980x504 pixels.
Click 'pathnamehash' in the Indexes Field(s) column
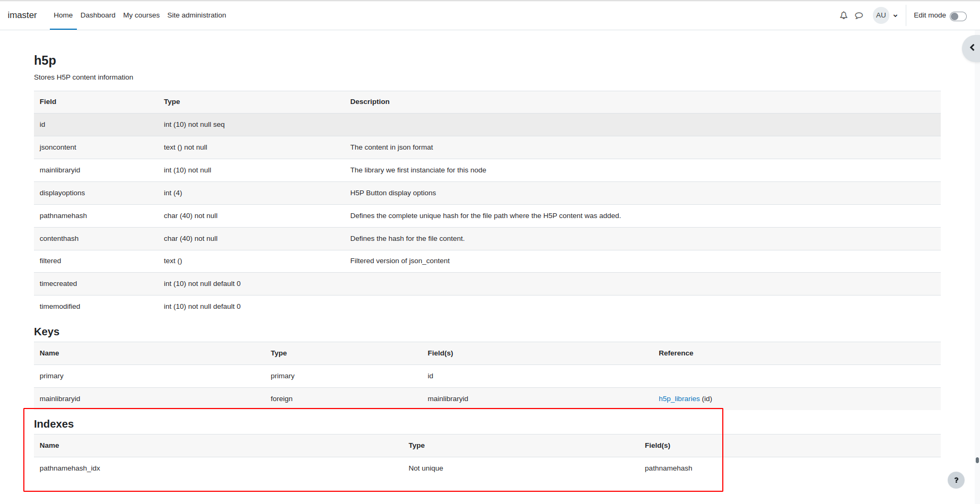coord(668,468)
